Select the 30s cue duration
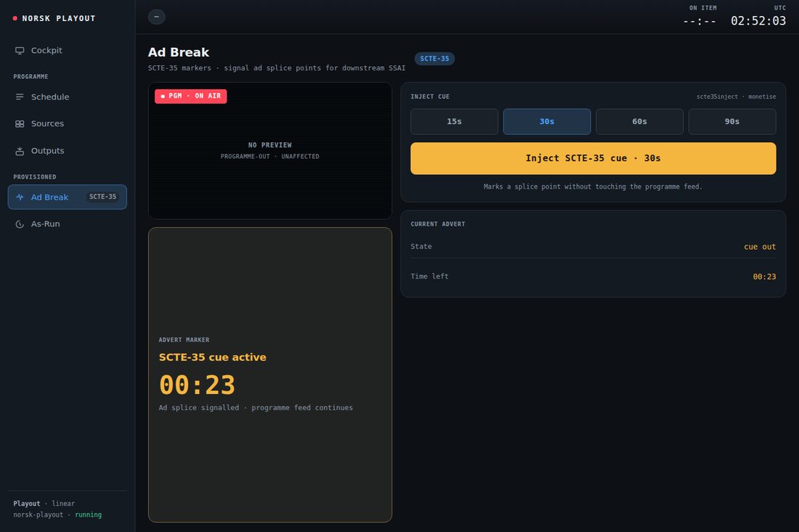 pos(547,122)
